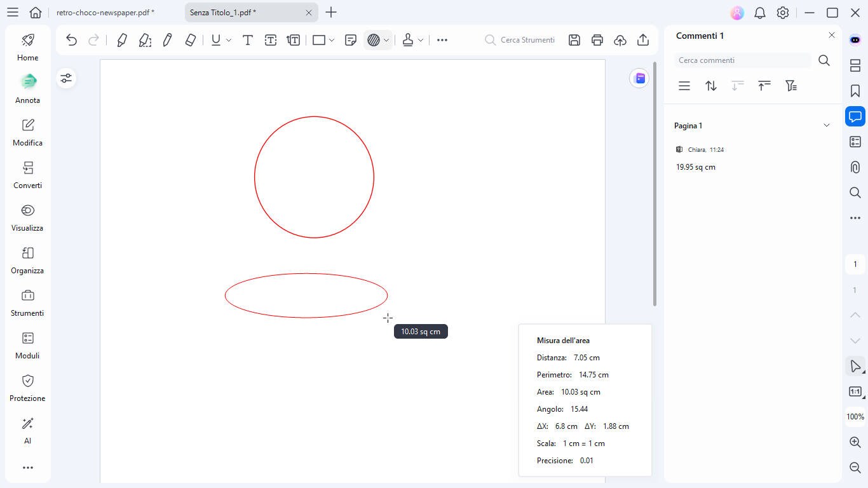Go to the previous page arrow
The width and height of the screenshot is (868, 488).
[855, 315]
